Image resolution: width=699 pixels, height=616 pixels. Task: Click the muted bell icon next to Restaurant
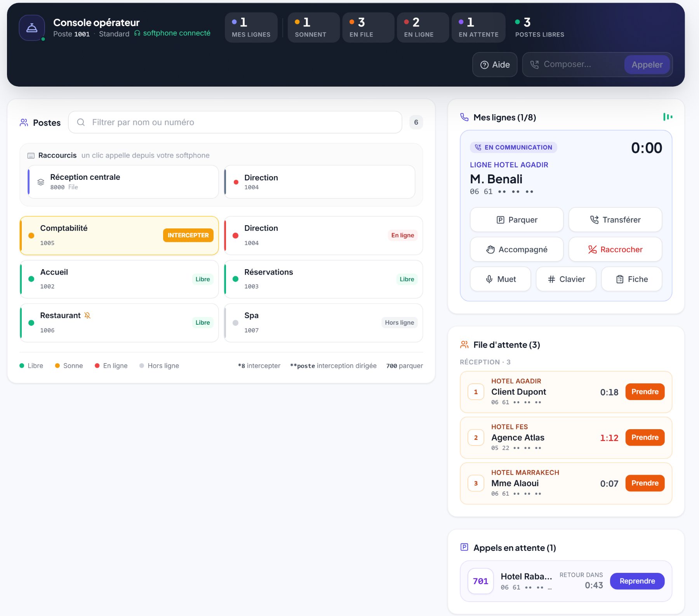[87, 315]
